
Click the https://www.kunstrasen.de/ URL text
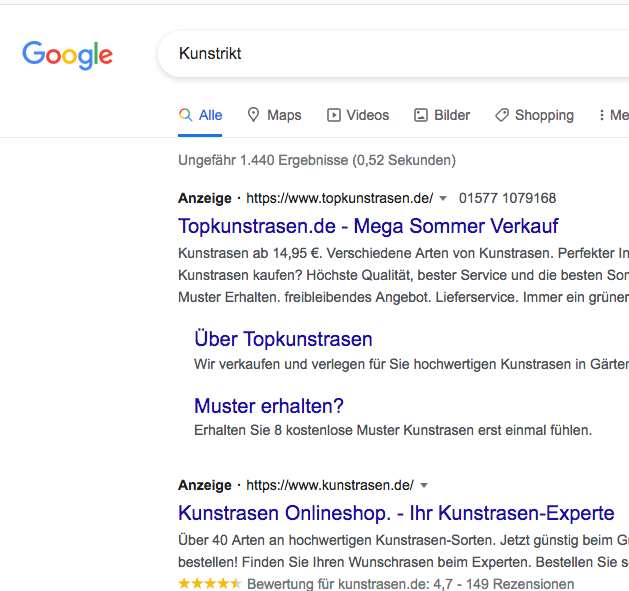tap(330, 485)
